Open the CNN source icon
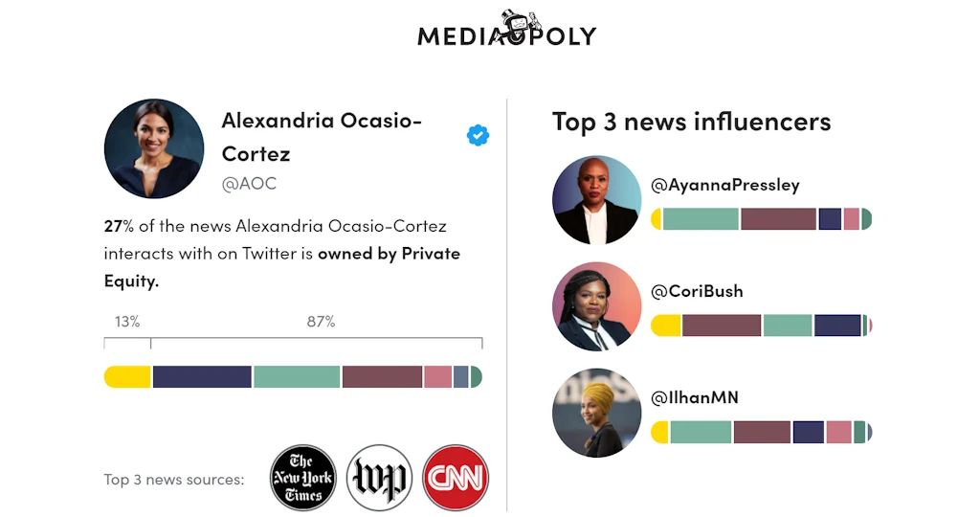Screen dimensions: 980x517 pyautogui.click(x=456, y=477)
